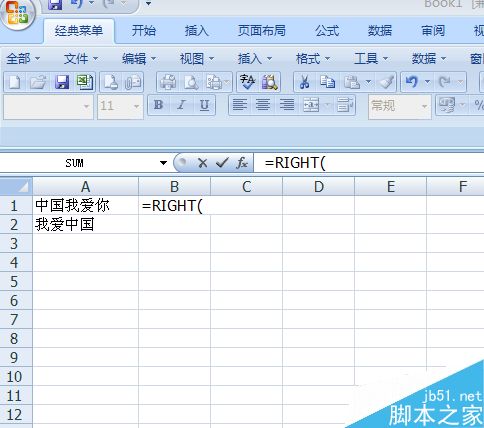Image resolution: width=484 pixels, height=428 pixels.
Task: Cancel formula entry with X
Action: (x=202, y=163)
